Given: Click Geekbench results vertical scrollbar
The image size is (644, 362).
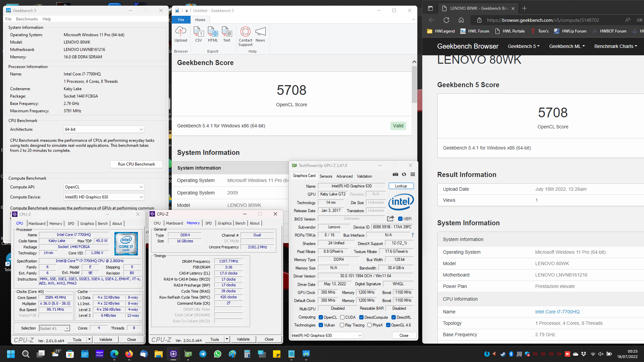Looking at the screenshot, I should (x=414, y=84).
